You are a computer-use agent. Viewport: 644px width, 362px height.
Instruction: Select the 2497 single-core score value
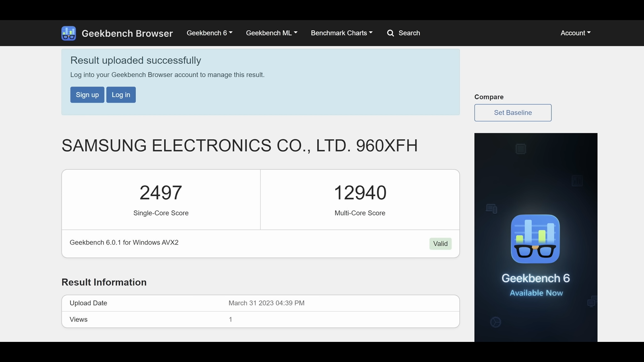point(161,193)
